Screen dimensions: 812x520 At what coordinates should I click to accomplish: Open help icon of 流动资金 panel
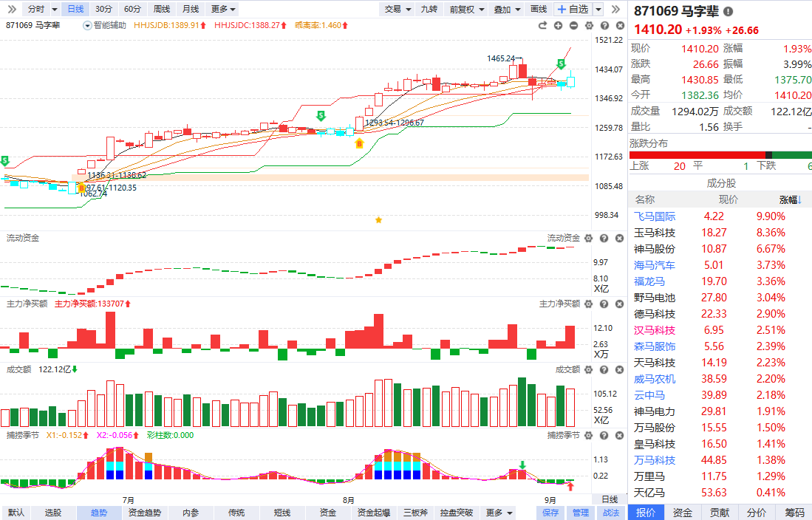coord(604,239)
